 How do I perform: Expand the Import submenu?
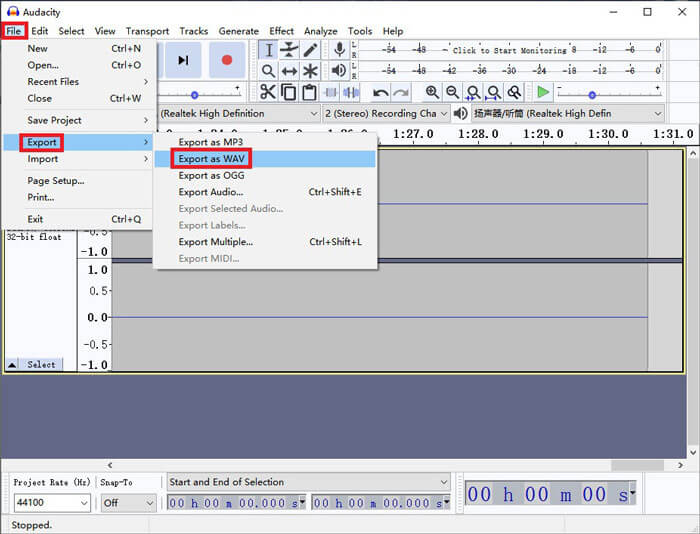coord(79,159)
